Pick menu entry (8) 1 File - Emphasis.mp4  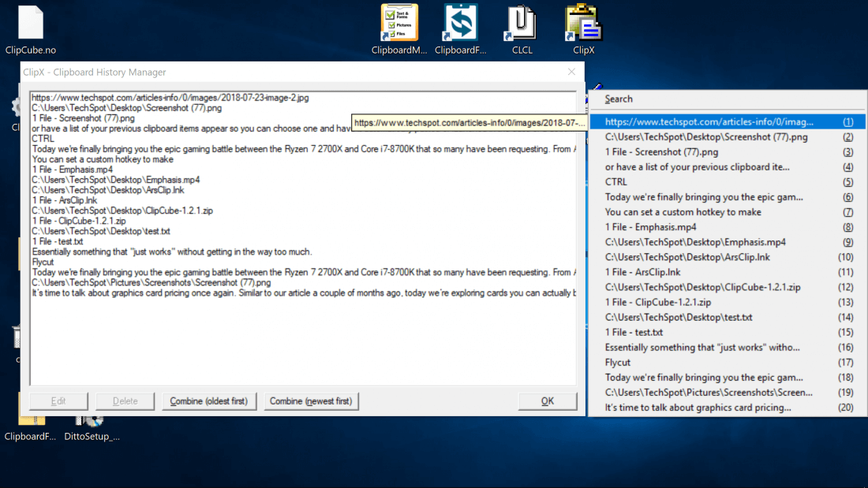pyautogui.click(x=728, y=227)
